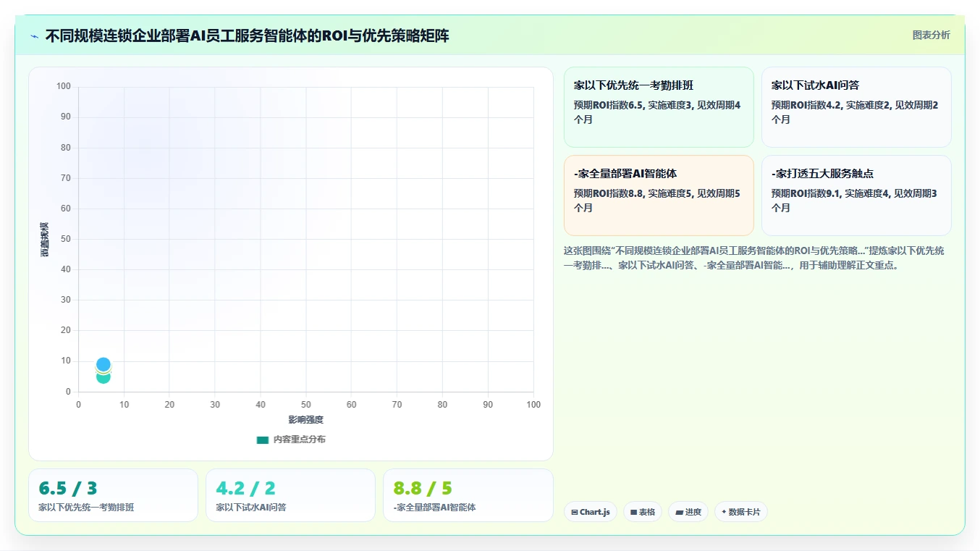Click the 家以下优先统一考勤排班 stat label below 6.5 / 3
The width and height of the screenshot is (980, 551).
tap(86, 508)
